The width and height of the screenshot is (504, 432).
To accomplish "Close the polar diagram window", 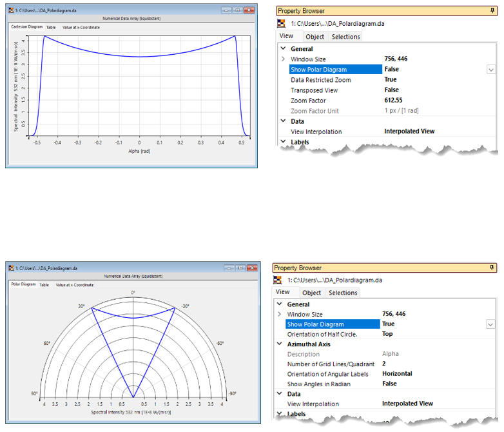I will [251, 268].
